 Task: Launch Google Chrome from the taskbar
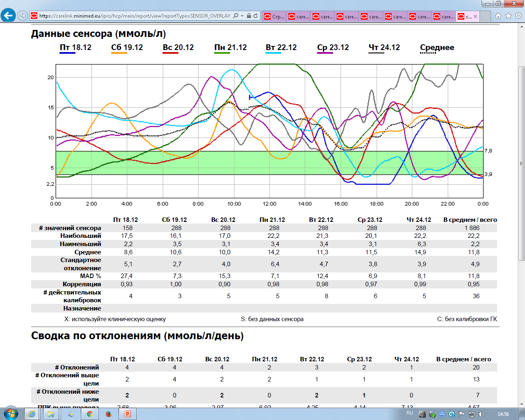[89, 414]
